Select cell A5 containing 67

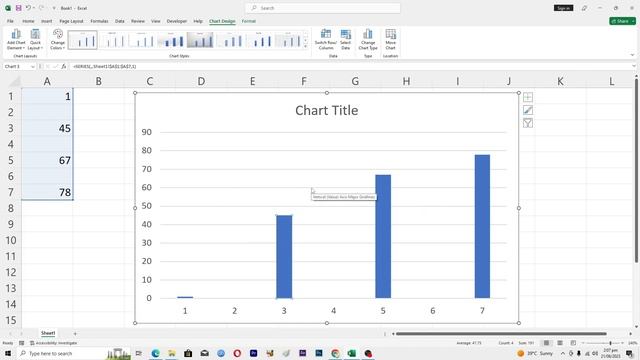[x=47, y=160]
